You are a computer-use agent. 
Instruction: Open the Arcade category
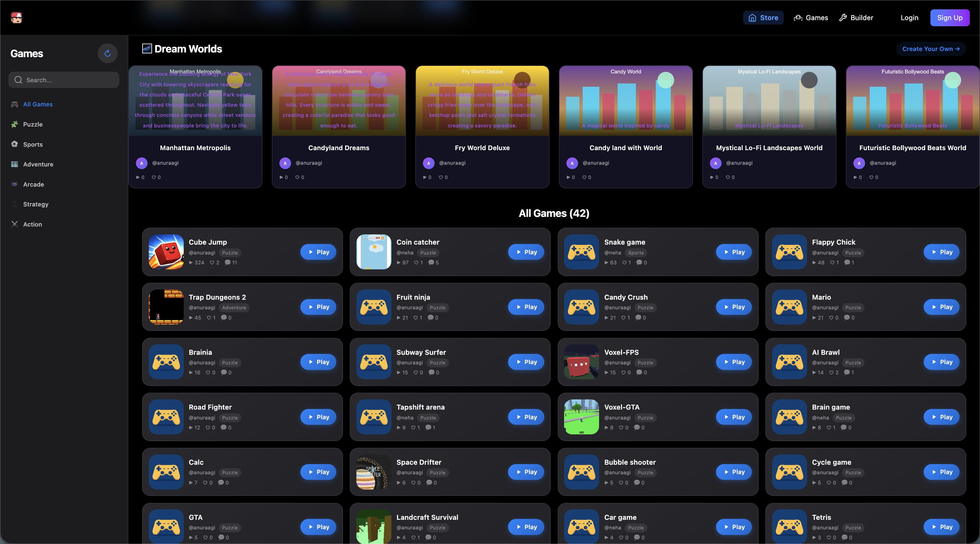coord(33,184)
